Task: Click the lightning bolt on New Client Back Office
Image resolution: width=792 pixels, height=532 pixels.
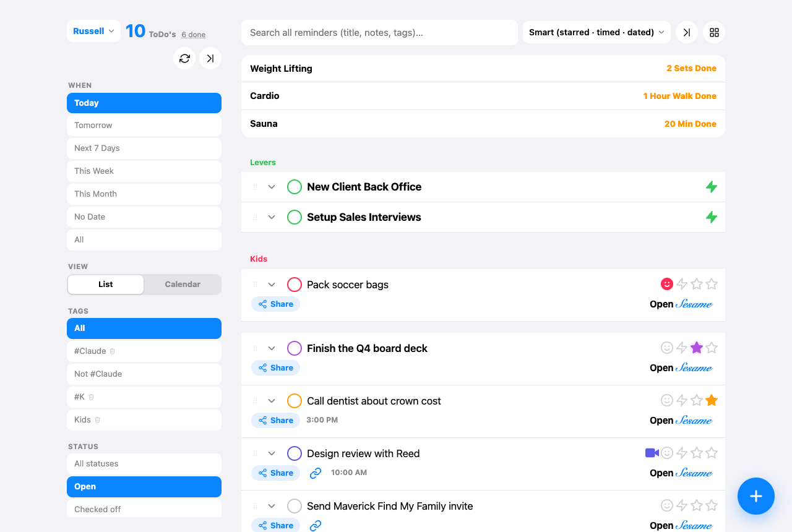Action: click(712, 187)
